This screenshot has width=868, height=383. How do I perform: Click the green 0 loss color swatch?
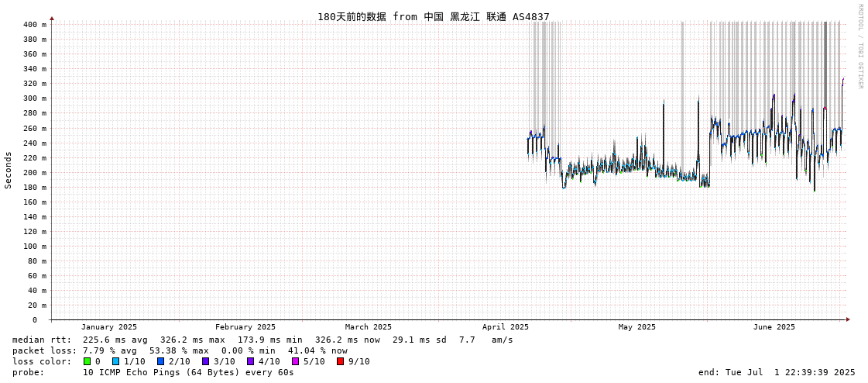coord(87,361)
